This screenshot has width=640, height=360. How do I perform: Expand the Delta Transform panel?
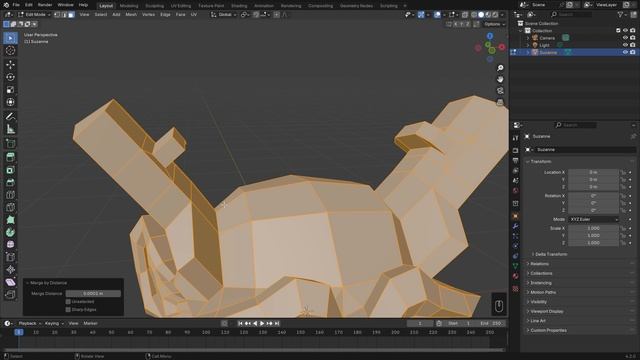[551, 254]
